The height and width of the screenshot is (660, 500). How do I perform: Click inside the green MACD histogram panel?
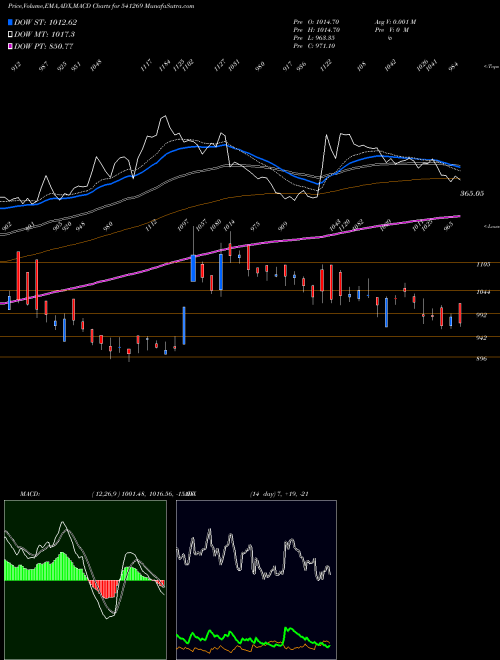[x=85, y=580]
